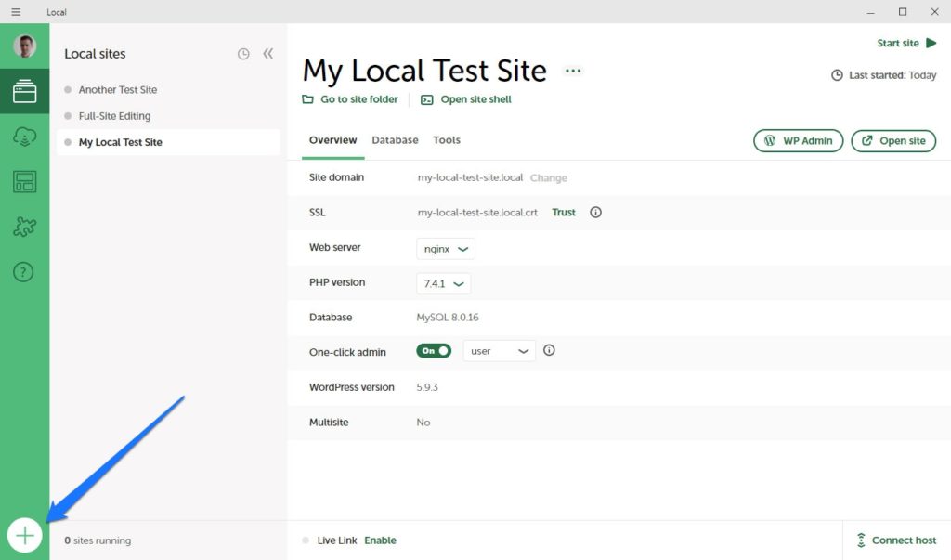Click the One-click admin info icon
Image resolution: width=951 pixels, height=560 pixels.
pyautogui.click(x=549, y=350)
